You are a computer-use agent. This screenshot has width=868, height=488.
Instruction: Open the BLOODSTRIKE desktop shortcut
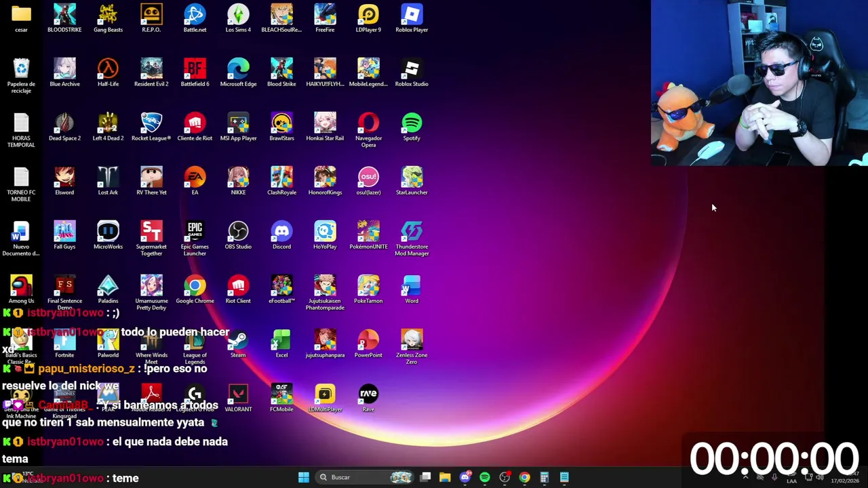[x=64, y=18]
